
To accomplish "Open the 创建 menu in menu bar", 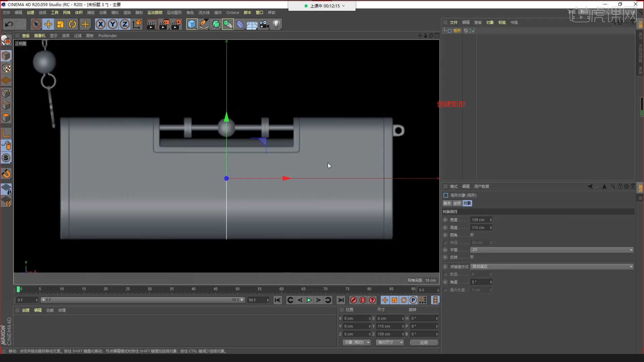I will tap(31, 12).
